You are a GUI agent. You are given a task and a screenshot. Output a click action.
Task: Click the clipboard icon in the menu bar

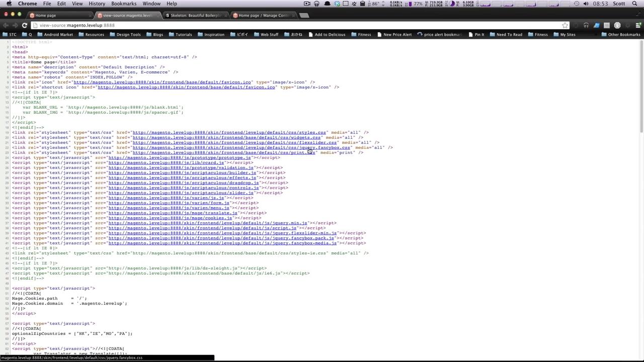pos(362,4)
